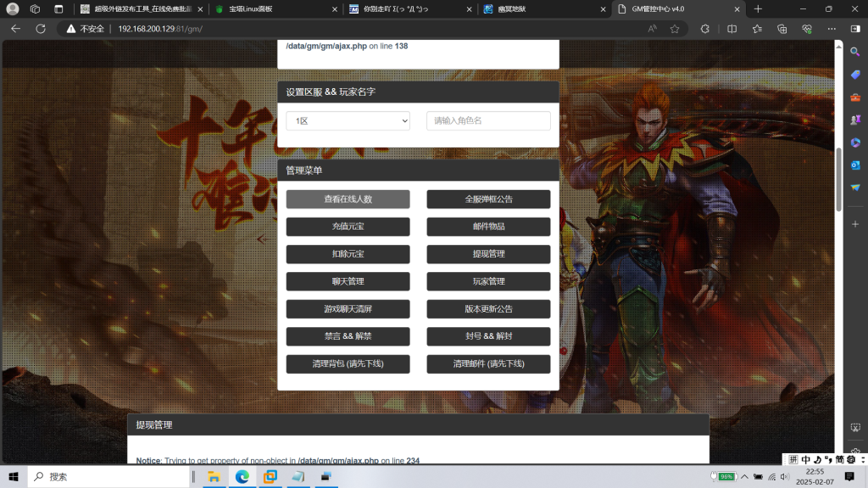Reload the GM管控中心 page
Screen dimensions: 868x488
39,28
